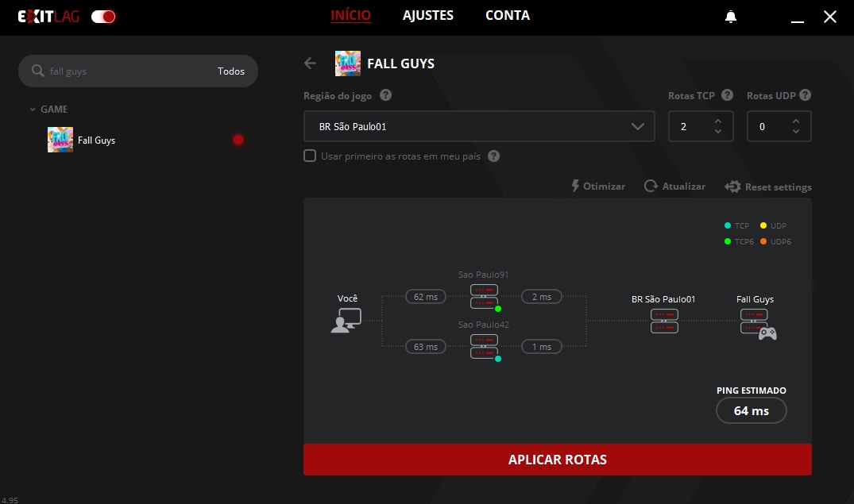Click help icon next to Rotas UDP
Viewport: 854px width, 504px height.
[x=805, y=95]
